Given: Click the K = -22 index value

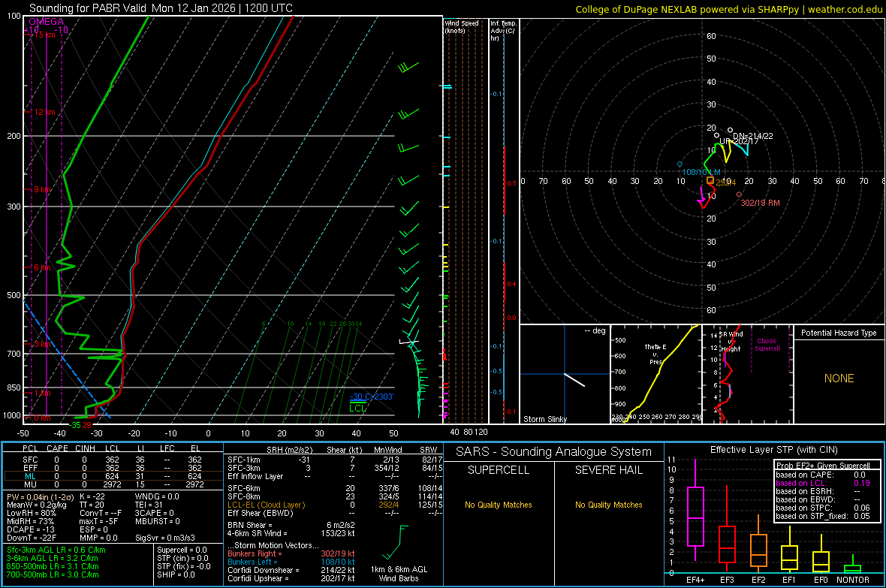Looking at the screenshot, I should click(x=92, y=496).
